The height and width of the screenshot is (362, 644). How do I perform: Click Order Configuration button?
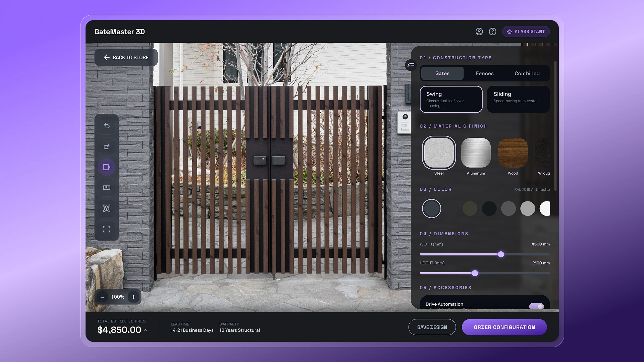[504, 327]
